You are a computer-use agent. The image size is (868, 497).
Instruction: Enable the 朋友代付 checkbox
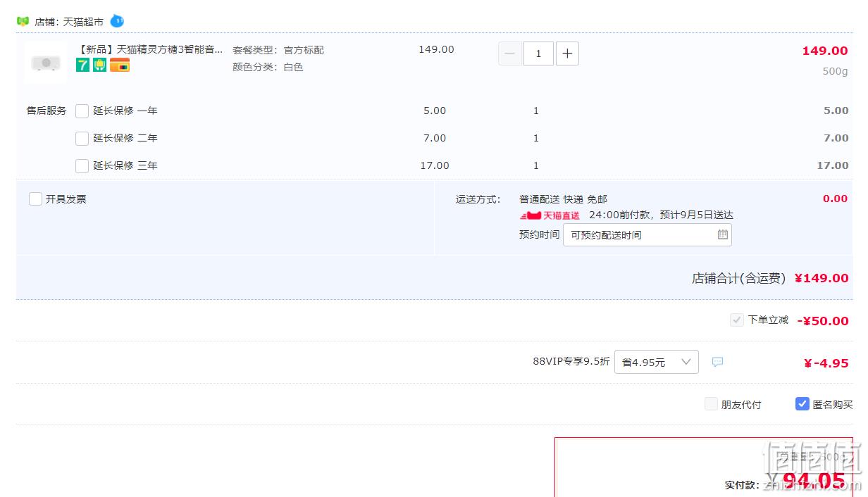pyautogui.click(x=711, y=404)
